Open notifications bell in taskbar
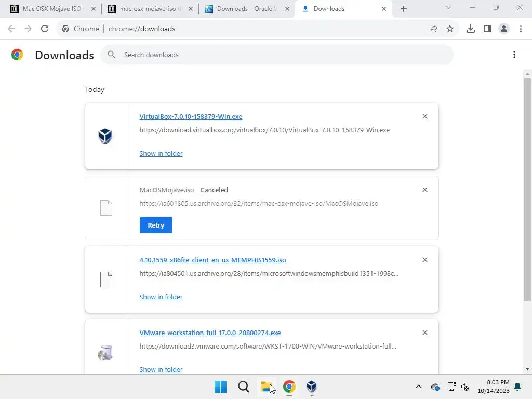This screenshot has height=399, width=532. pos(517,387)
